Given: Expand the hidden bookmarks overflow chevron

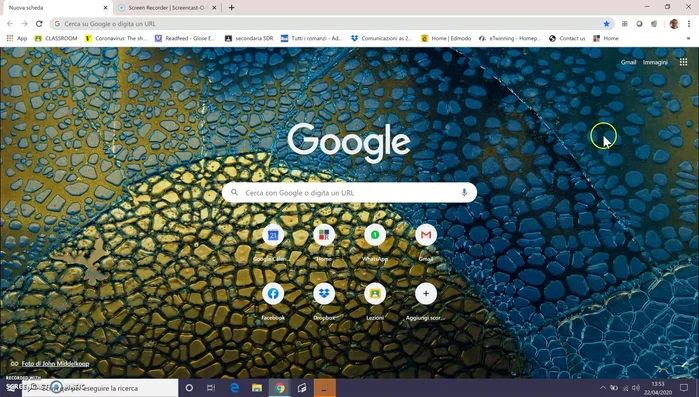Looking at the screenshot, I should pos(688,38).
